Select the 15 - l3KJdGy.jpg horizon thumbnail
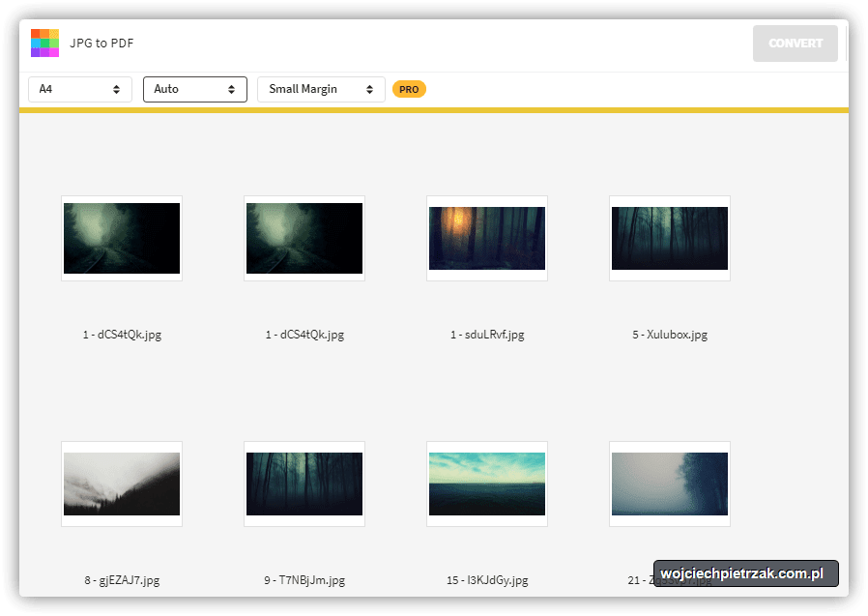 487,484
